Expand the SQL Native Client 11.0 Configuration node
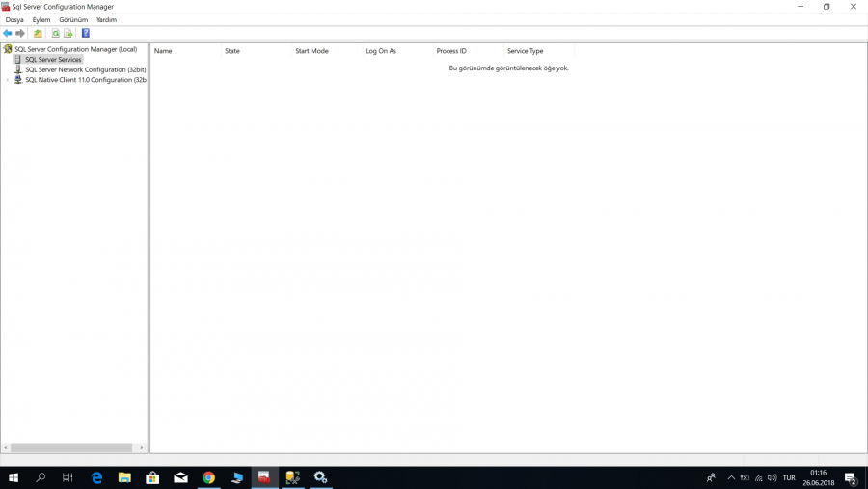Screen dimensions: 868x489 point(7,80)
